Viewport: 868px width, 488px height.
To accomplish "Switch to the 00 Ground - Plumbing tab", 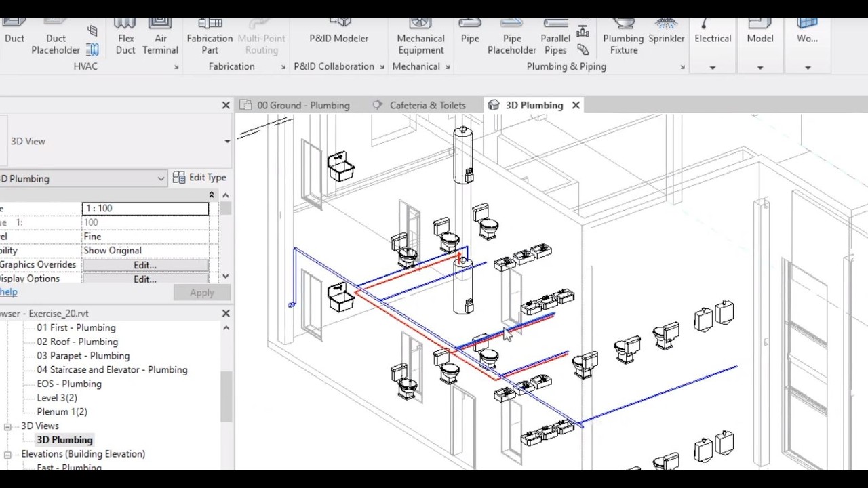I will coord(294,105).
